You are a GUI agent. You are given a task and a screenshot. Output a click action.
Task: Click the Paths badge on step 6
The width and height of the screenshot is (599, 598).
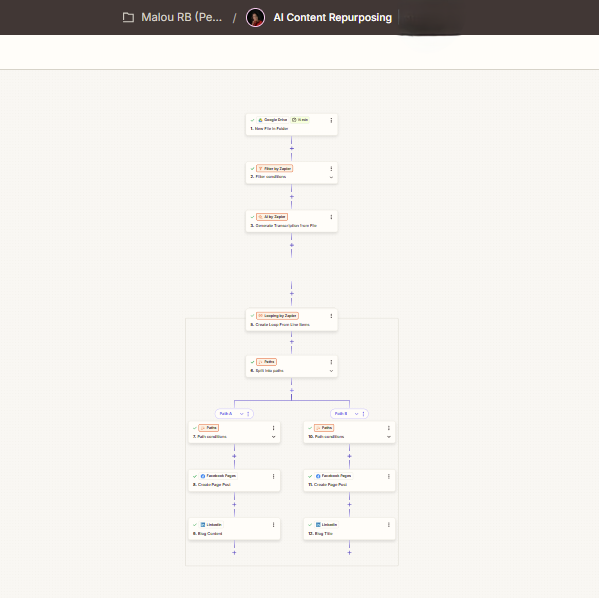click(266, 361)
